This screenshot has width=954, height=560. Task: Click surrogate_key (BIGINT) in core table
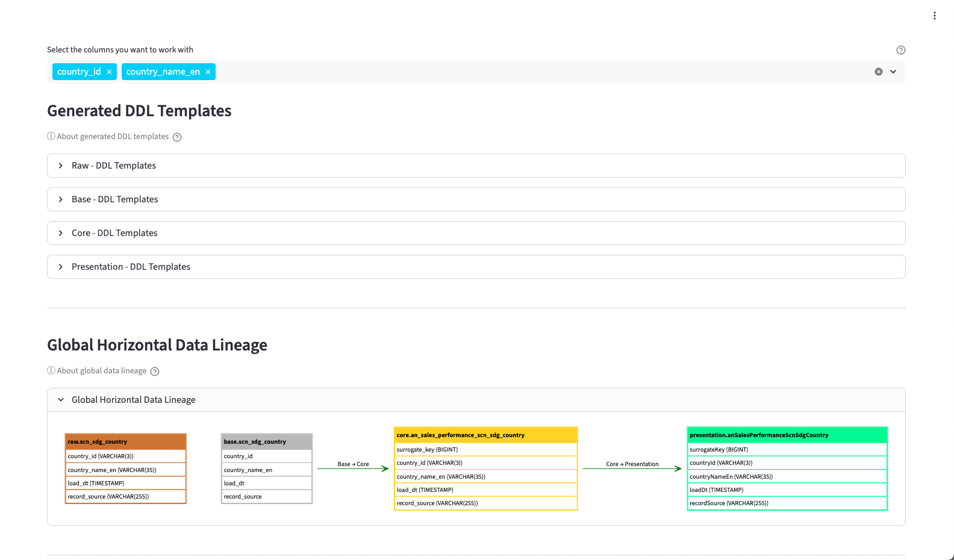point(486,449)
